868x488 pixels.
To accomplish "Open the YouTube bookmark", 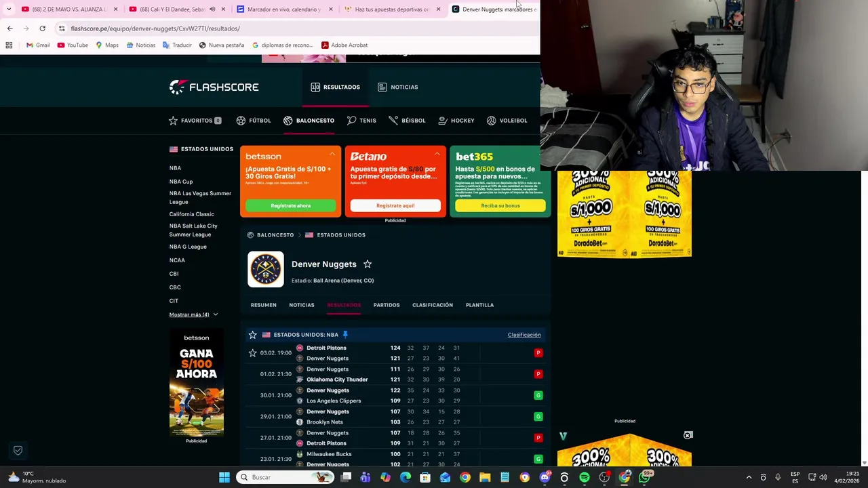I will (73, 45).
